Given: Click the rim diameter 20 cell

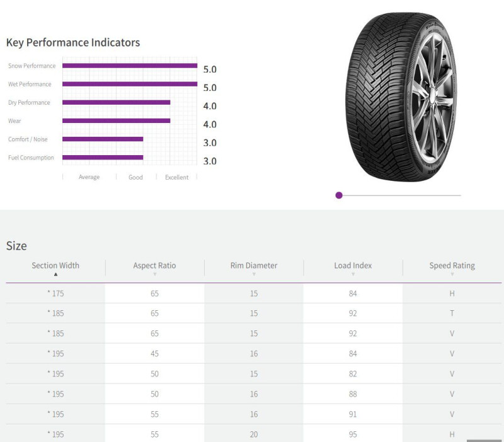Looking at the screenshot, I should point(254,434).
